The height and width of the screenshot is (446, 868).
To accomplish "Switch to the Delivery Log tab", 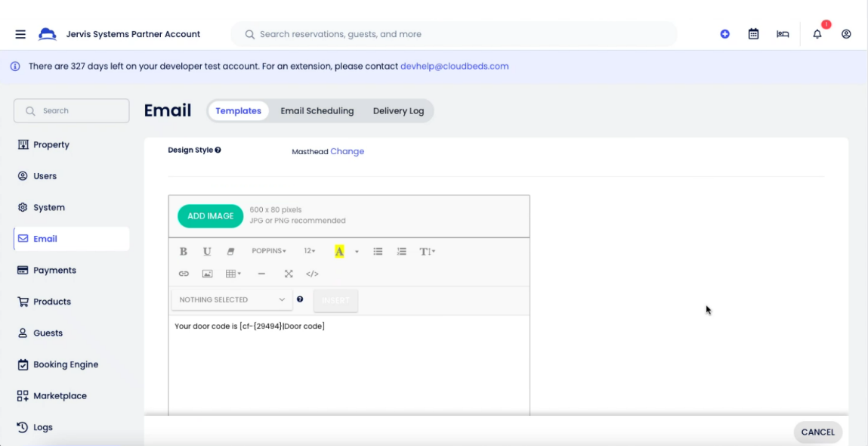I will coord(399,111).
